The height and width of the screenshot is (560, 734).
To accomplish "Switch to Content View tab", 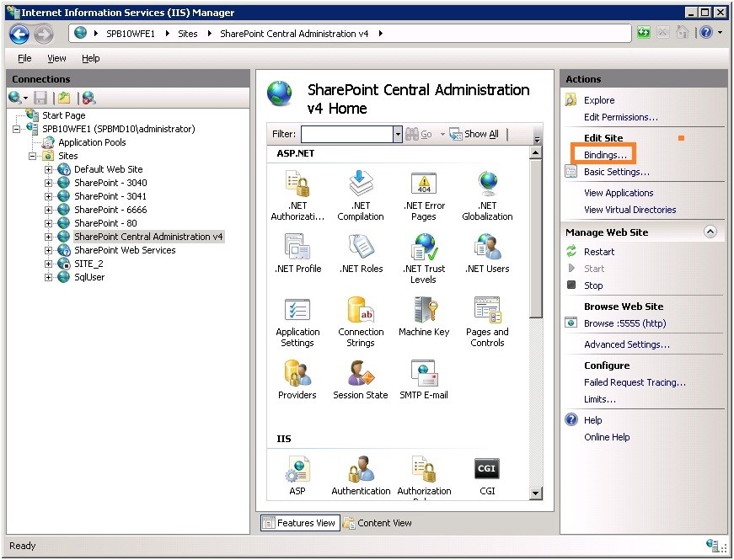I will pyautogui.click(x=378, y=523).
